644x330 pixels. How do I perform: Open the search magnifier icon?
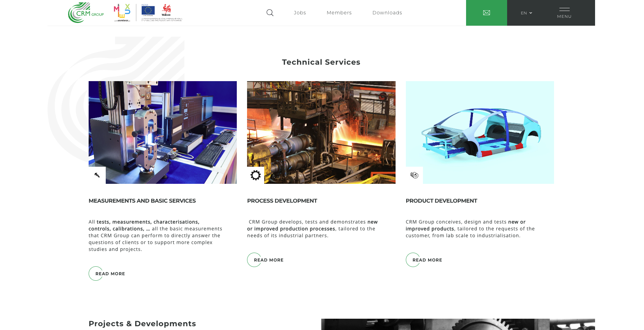[x=270, y=12]
